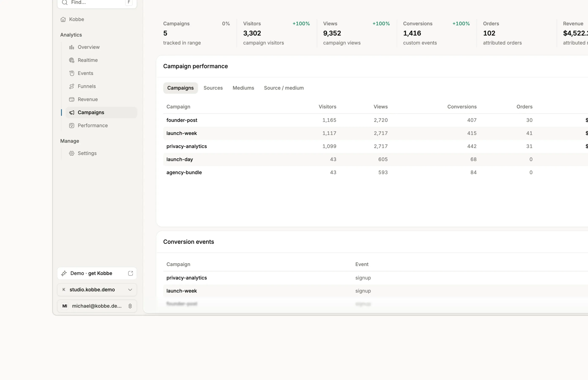Click the Performance gauge icon
Screen dimensions: 588x380
72,126
